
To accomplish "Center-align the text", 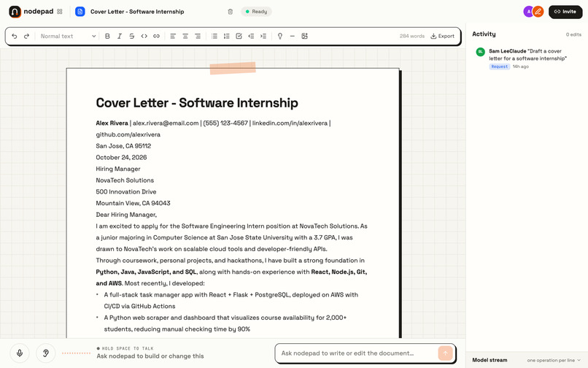I will tap(185, 36).
